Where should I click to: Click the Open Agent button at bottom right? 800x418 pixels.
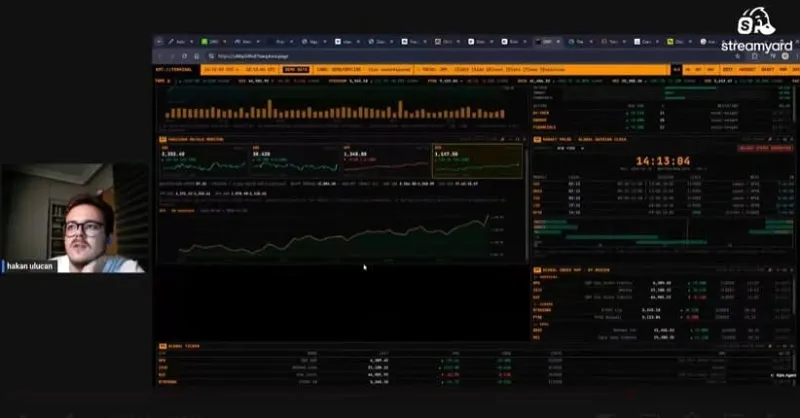click(x=783, y=375)
